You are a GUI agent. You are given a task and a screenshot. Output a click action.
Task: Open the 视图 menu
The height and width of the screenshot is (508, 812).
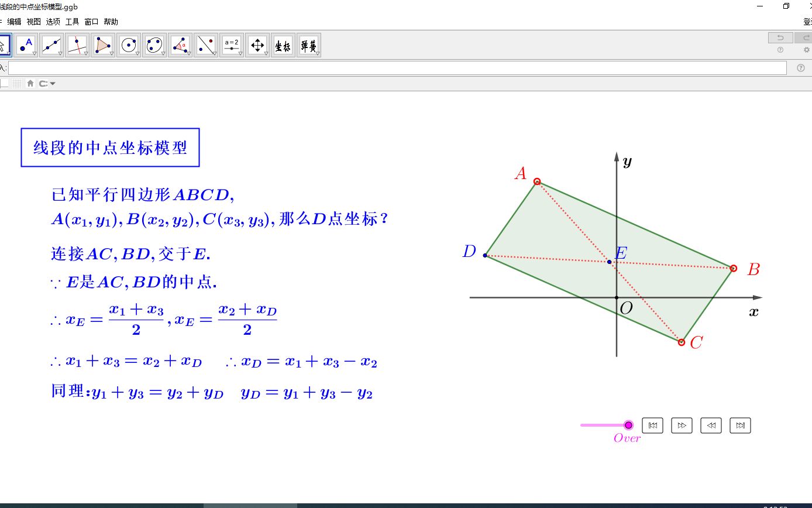(33, 22)
